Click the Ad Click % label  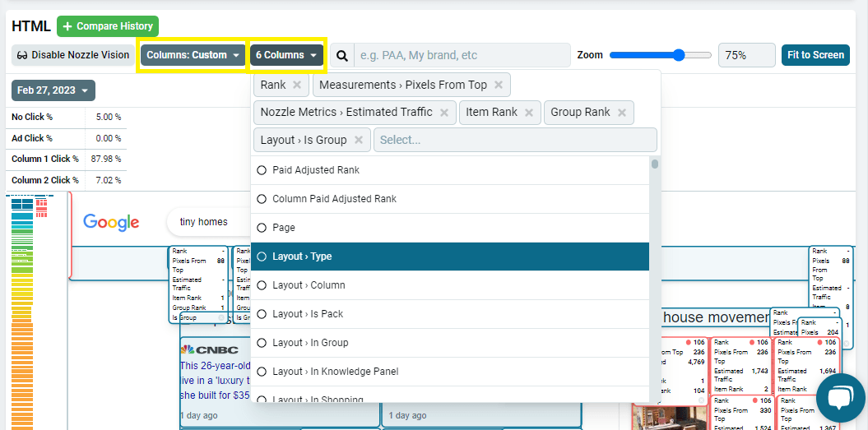[x=32, y=138]
